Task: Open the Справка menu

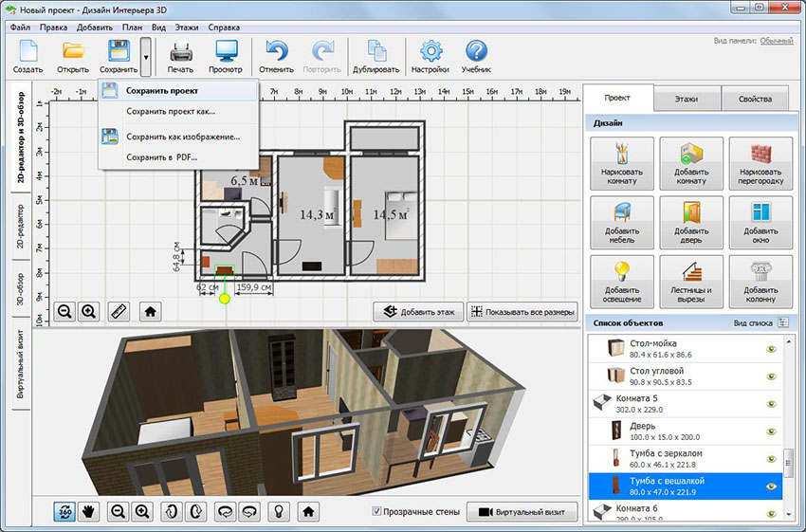Action: pyautogui.click(x=224, y=28)
